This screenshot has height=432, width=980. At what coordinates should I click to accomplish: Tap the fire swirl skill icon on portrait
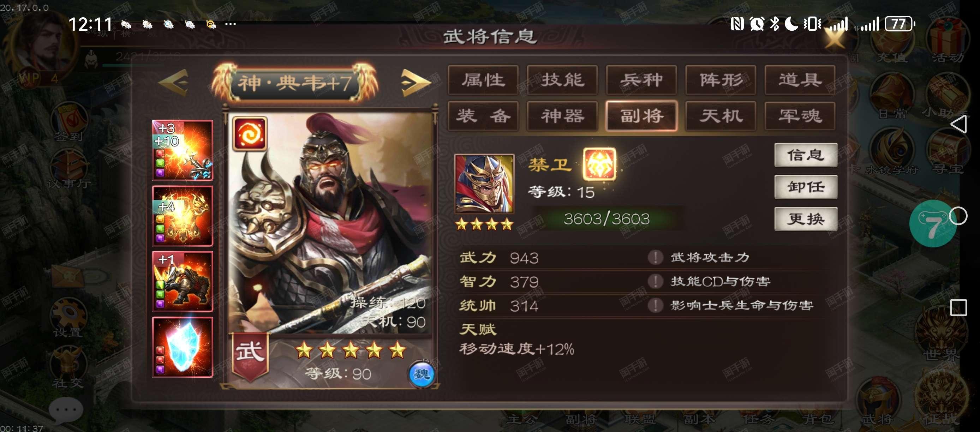[250, 133]
